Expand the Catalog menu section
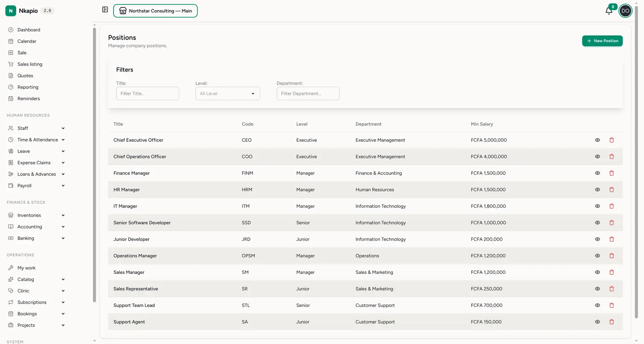 coord(36,279)
